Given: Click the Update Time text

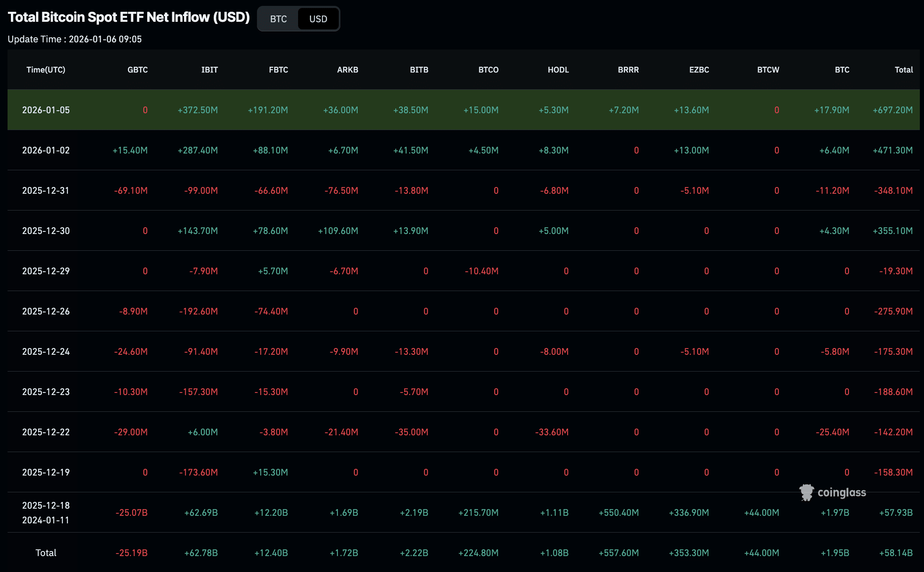Looking at the screenshot, I should click(75, 39).
